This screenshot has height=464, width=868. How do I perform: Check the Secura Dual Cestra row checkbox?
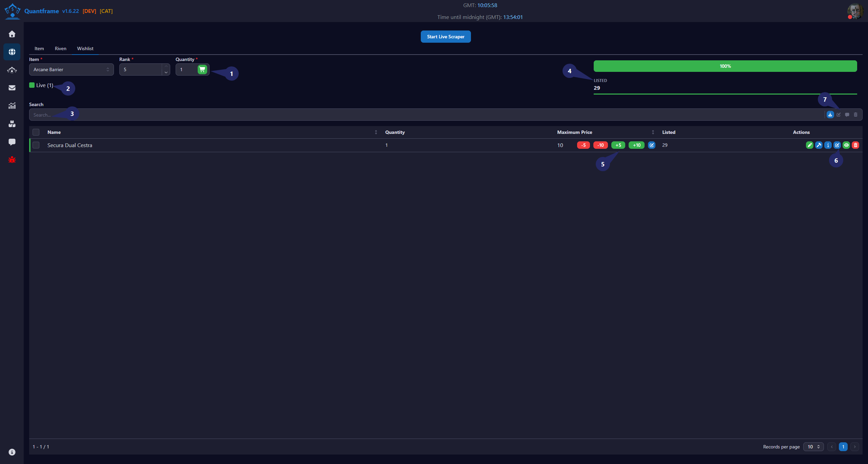click(36, 145)
